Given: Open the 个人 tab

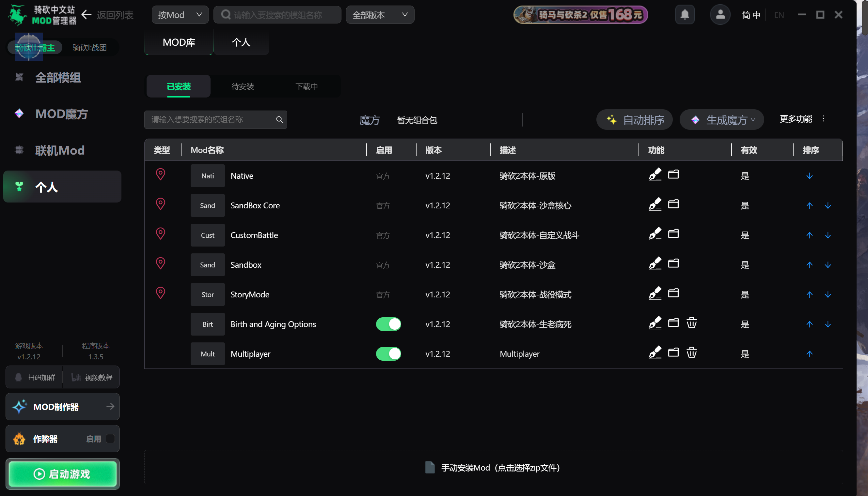Looking at the screenshot, I should pos(241,42).
